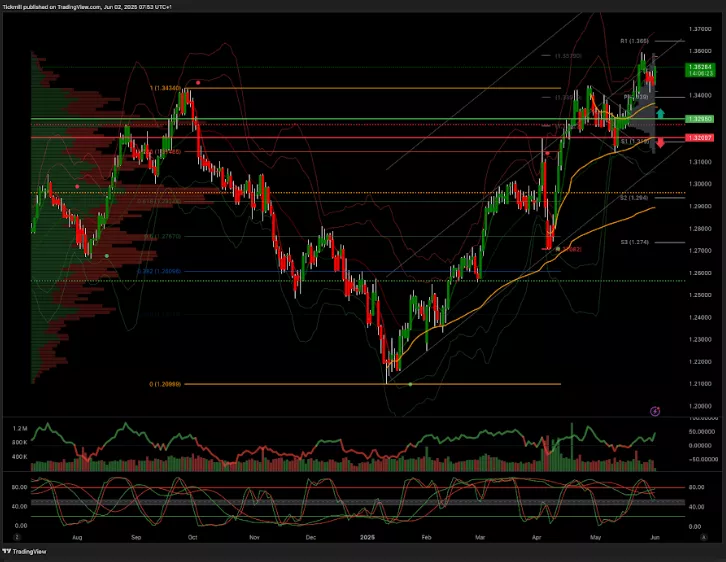The height and width of the screenshot is (562, 726).
Task: Click the S2 pivot level label
Action: point(634,198)
